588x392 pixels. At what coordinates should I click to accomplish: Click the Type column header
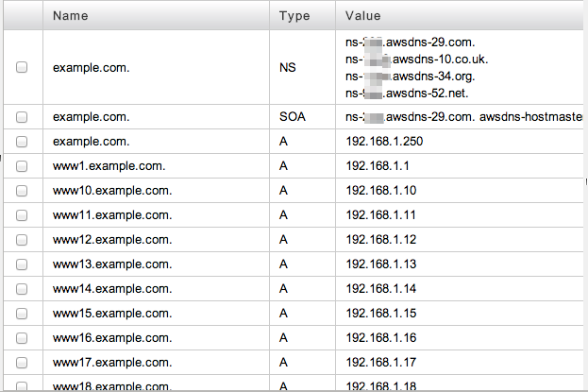(x=294, y=16)
